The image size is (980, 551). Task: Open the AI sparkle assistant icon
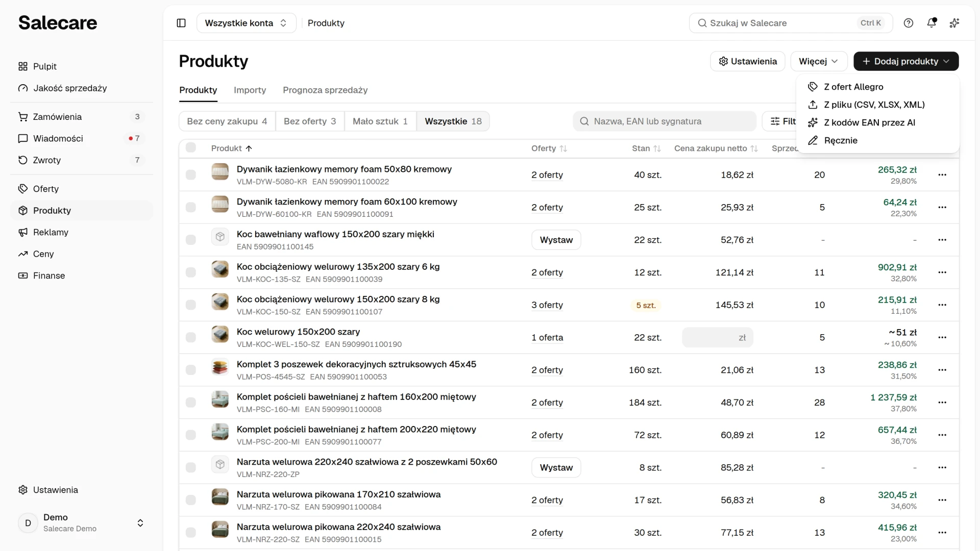tap(954, 23)
